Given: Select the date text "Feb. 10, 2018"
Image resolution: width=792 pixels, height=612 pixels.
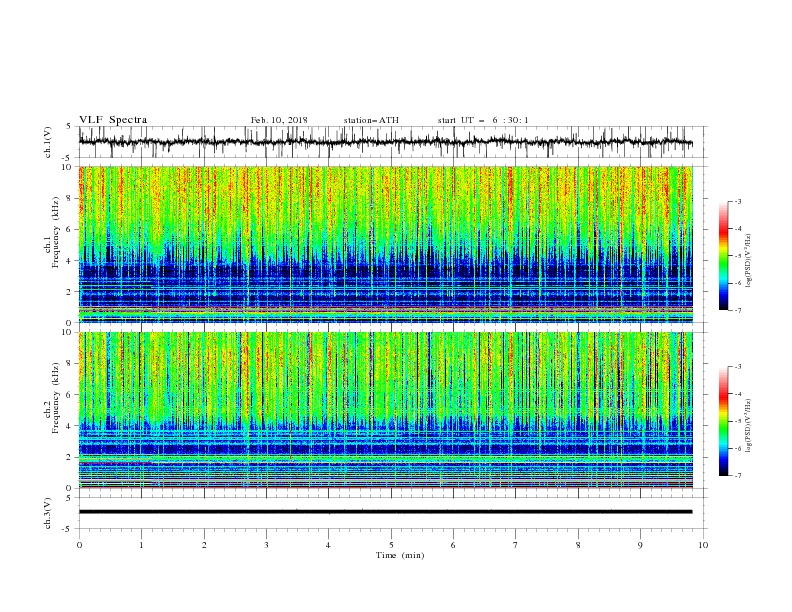Looking at the screenshot, I should (x=279, y=120).
